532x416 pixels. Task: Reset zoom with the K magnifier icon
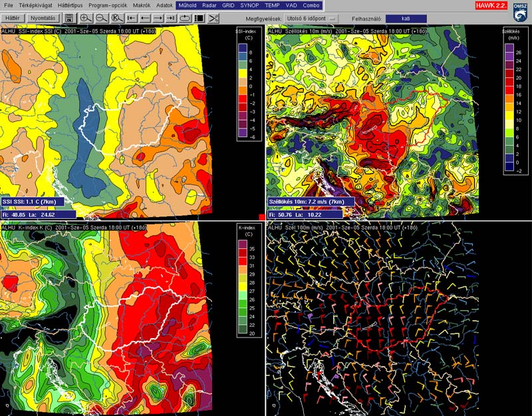pos(116,18)
